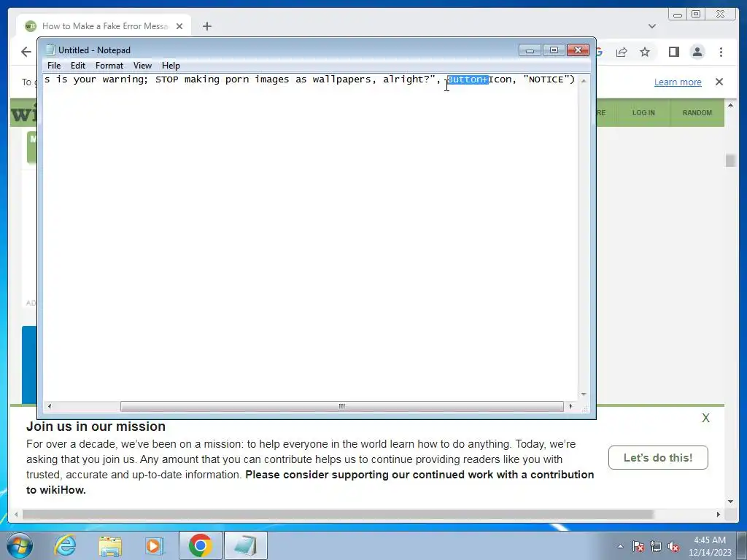Open the Notepad Format menu

(x=109, y=66)
